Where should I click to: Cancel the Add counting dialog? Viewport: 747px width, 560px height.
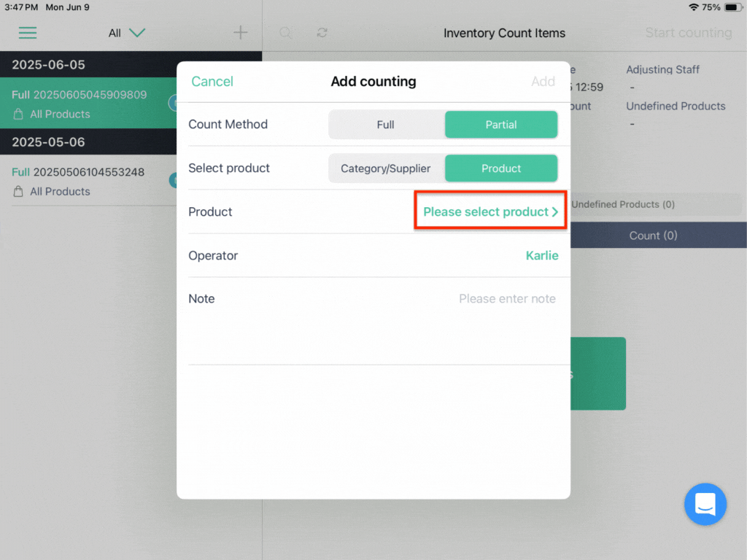(212, 82)
